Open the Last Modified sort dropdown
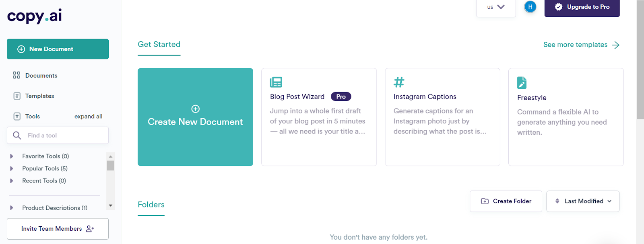This screenshot has height=244, width=644. pos(583,201)
